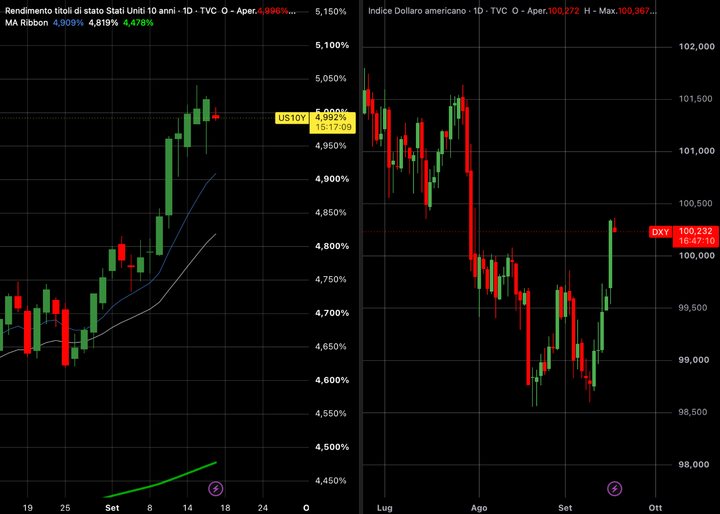720x514 pixels.
Task: Select the red DXY symbol label
Action: [x=660, y=232]
